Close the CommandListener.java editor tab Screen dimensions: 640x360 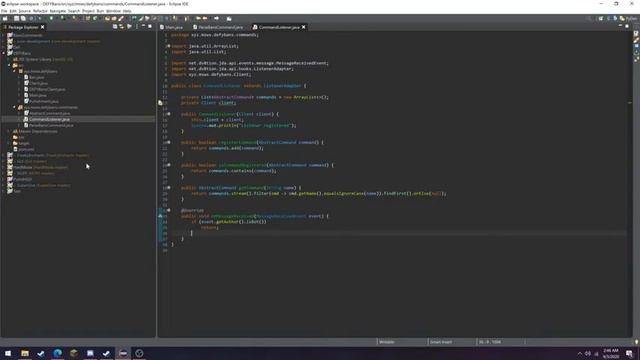pos(304,27)
